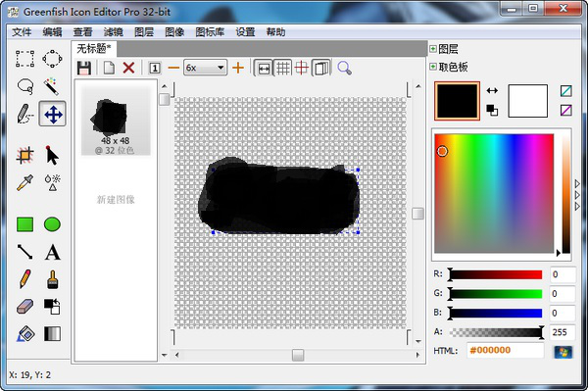Reset colors to default black and white
Viewport: 588px width, 391px height.
click(492, 110)
